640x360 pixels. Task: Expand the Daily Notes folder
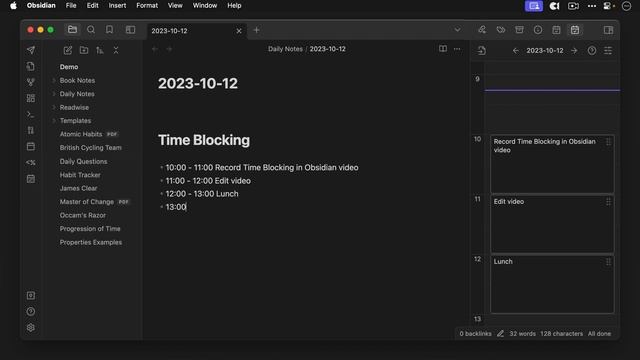[54, 94]
